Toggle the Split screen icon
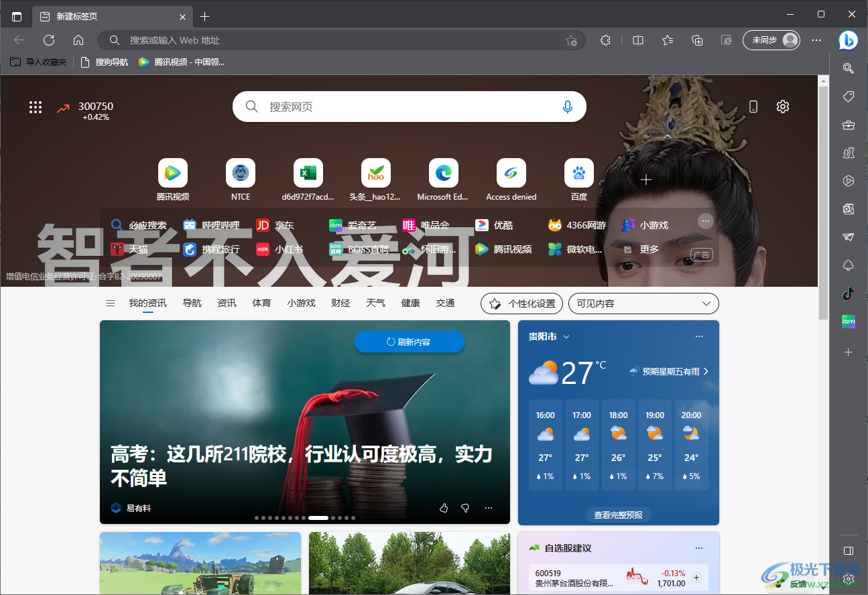The width and height of the screenshot is (868, 595). 638,40
